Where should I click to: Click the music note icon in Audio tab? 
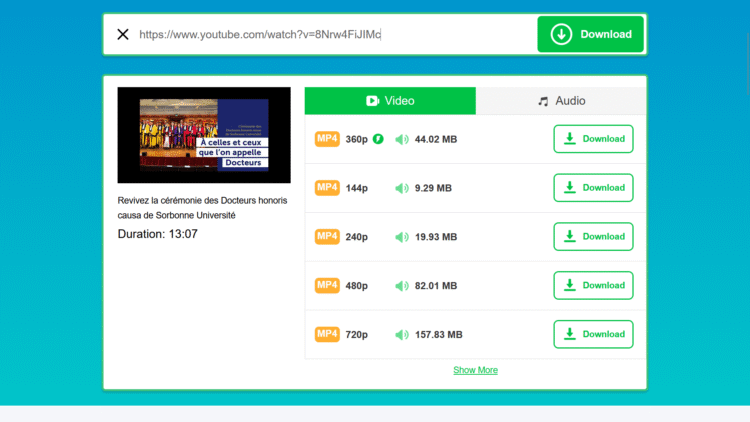[543, 101]
